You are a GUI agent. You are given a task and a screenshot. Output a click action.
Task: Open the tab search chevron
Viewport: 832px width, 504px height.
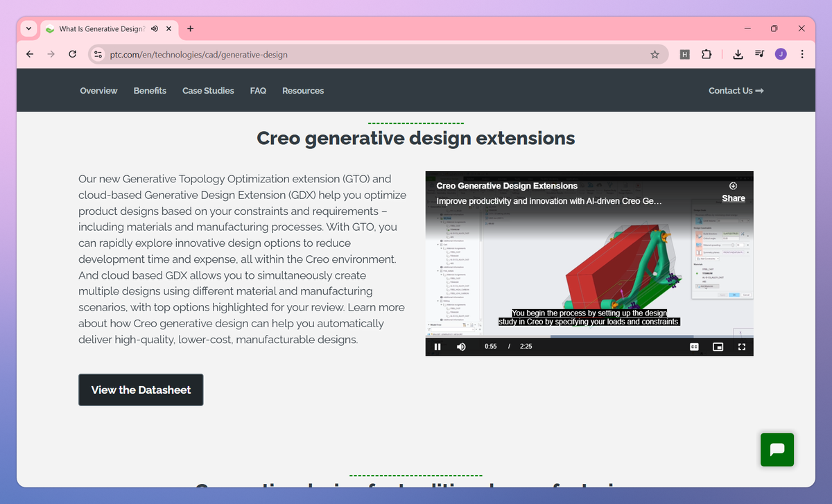28,28
